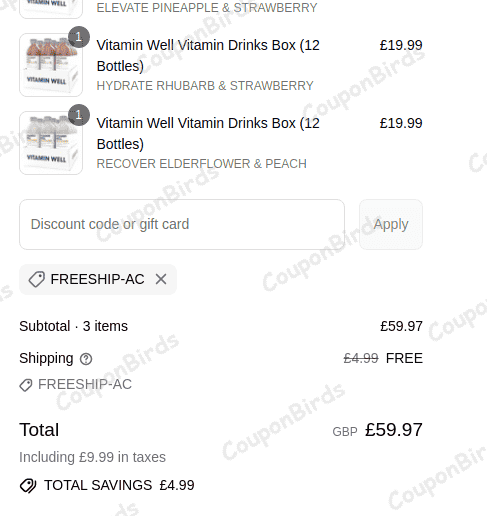Screen dimensions: 487x516
Task: Click the FREESHIP-AC chip label
Action: [x=97, y=279]
